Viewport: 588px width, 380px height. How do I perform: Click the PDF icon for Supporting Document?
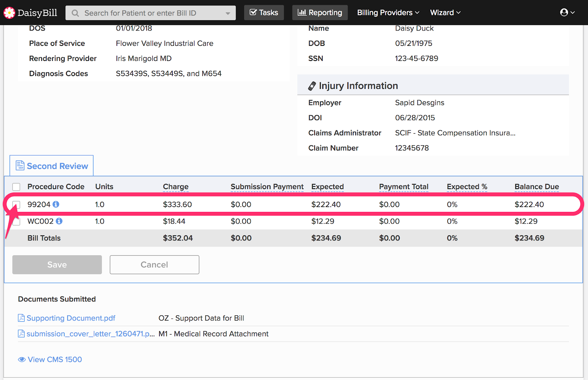[x=21, y=318]
